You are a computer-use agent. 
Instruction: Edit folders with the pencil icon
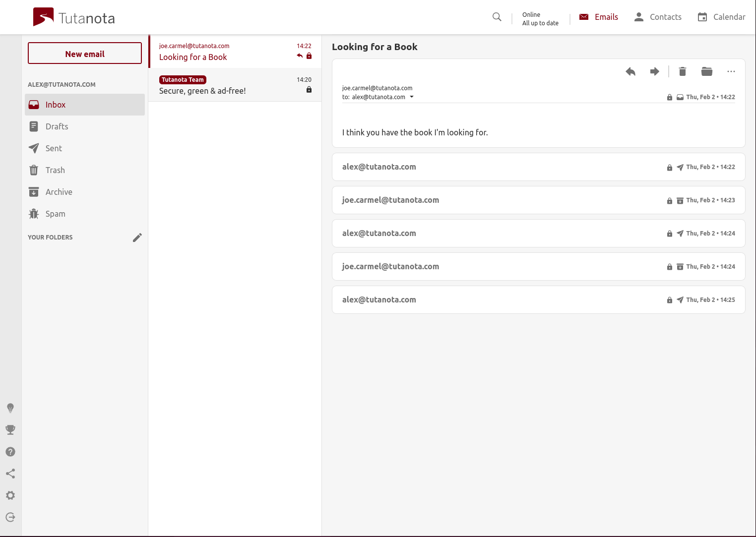pyautogui.click(x=137, y=238)
